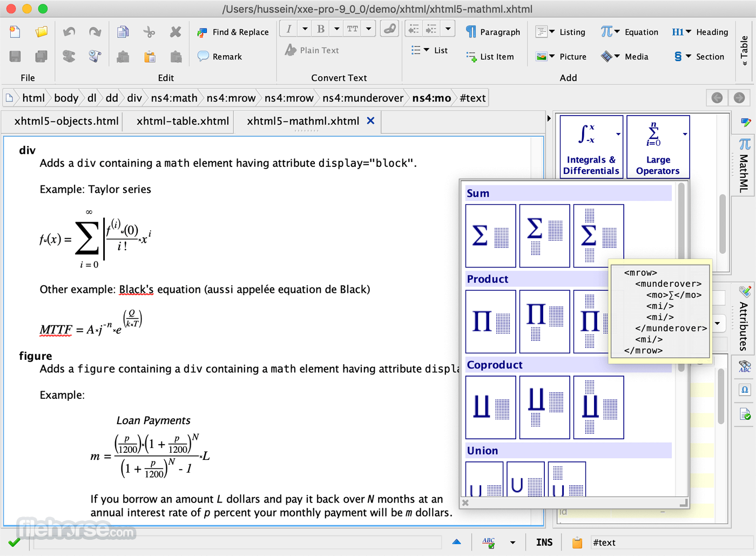756x556 pixels.
Task: Insert simple Product symbol template
Action: click(491, 321)
